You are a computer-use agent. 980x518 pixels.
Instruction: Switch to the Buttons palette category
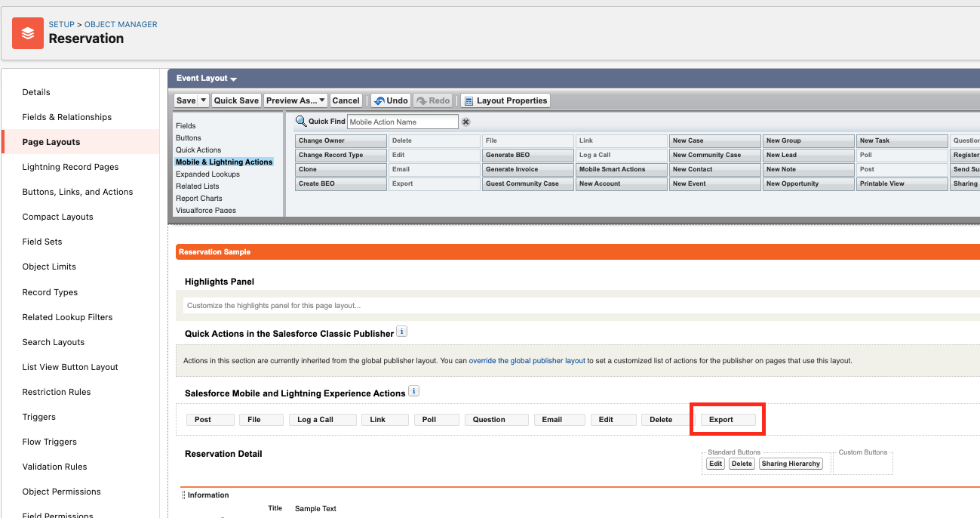pos(189,137)
